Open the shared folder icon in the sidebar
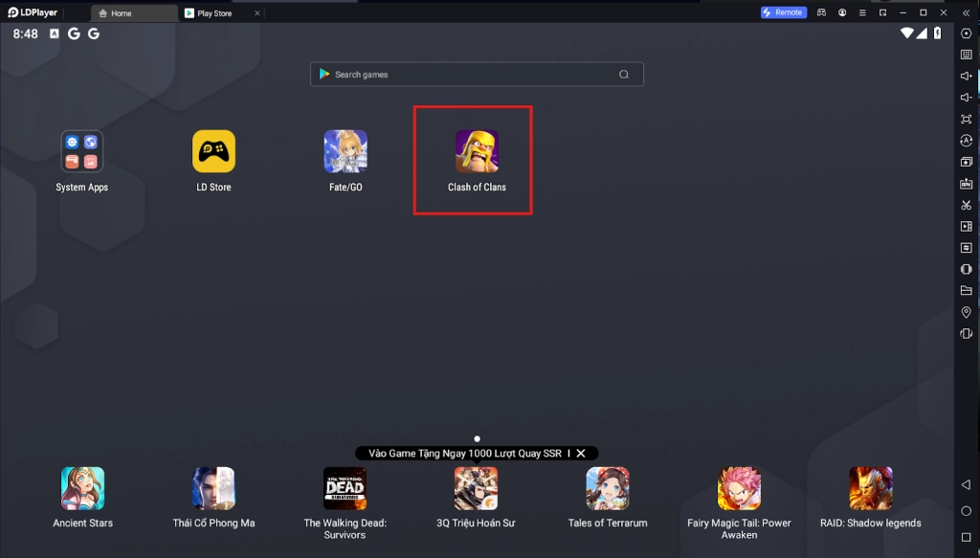980x558 pixels. (967, 291)
